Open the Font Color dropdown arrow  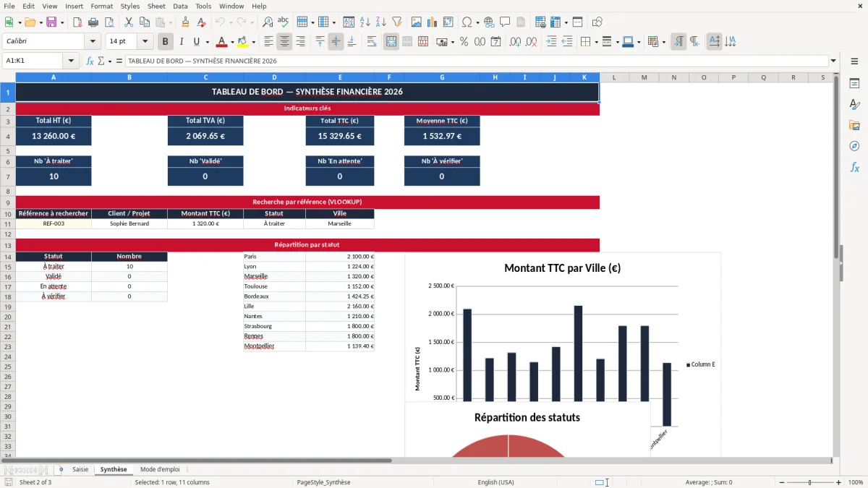click(234, 42)
